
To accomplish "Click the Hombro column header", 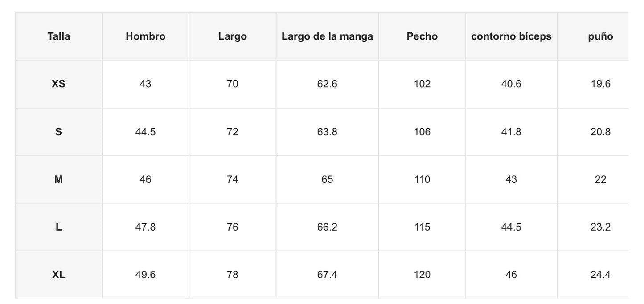I will [145, 36].
